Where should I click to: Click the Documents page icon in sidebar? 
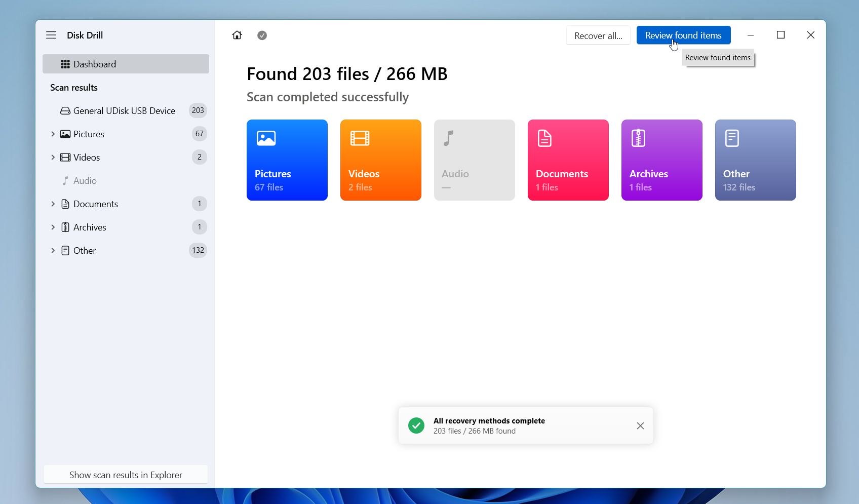pos(65,204)
